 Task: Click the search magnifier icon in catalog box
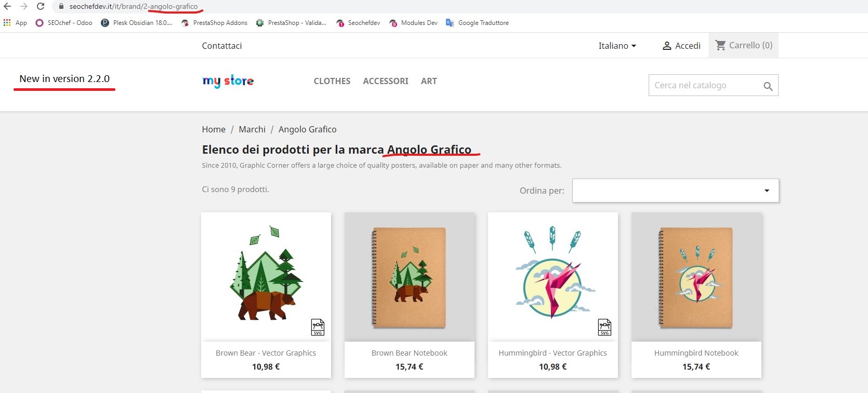tap(768, 86)
